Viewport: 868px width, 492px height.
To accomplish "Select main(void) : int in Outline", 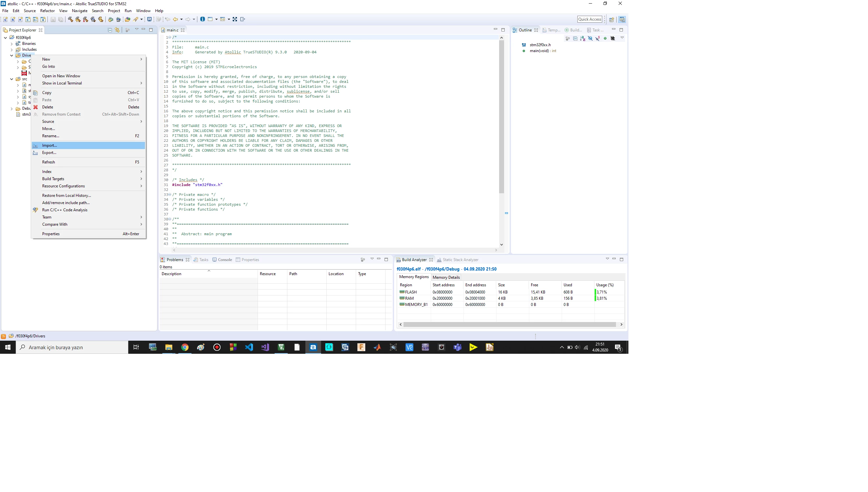I will [x=543, y=51].
